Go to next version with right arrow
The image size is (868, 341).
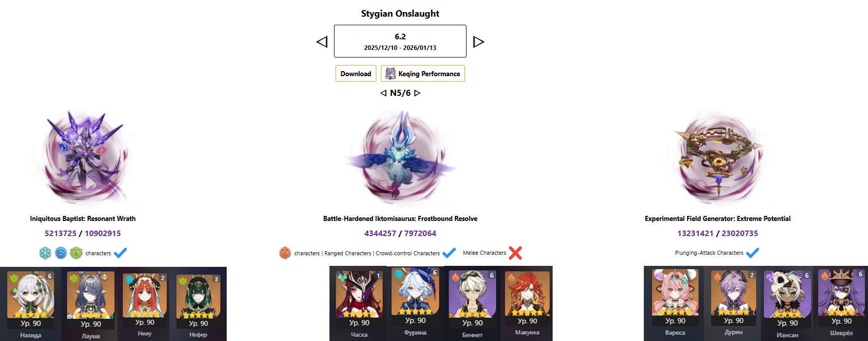point(479,41)
